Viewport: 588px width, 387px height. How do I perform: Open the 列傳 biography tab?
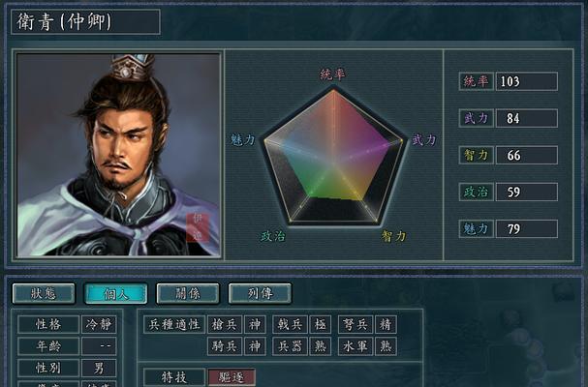[260, 293]
